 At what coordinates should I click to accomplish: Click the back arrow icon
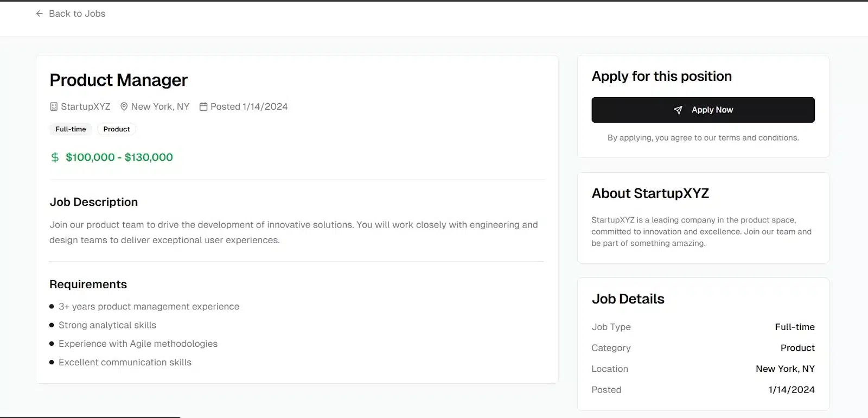[39, 14]
